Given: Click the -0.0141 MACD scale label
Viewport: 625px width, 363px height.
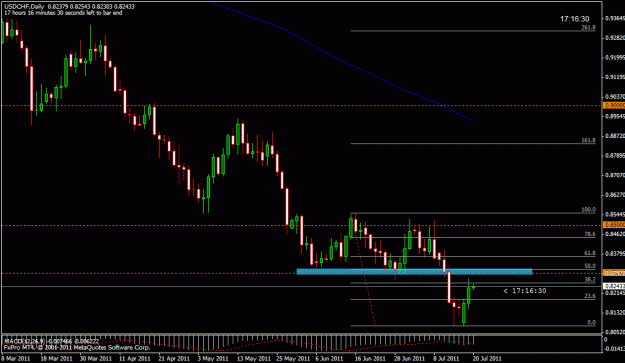Looking at the screenshot, I should pyautogui.click(x=615, y=349).
